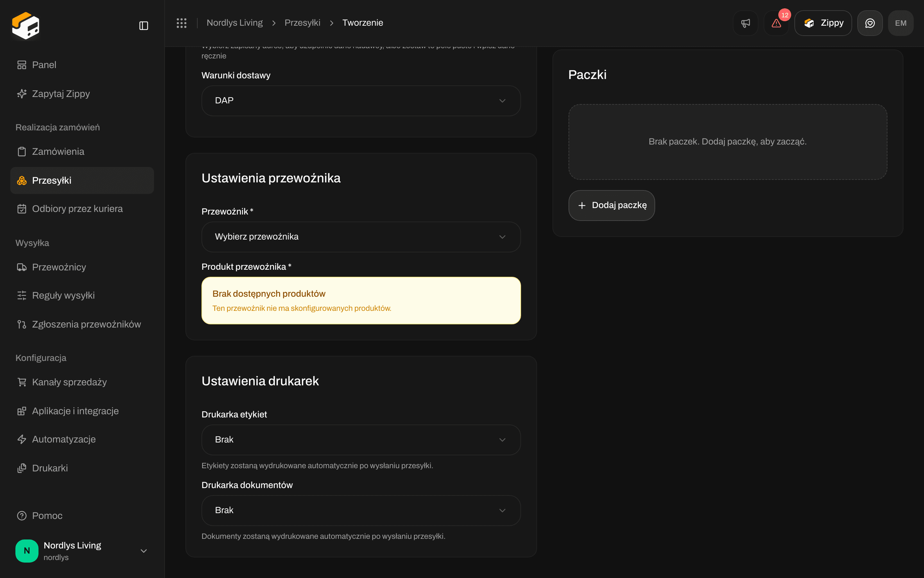Viewport: 924px width, 578px height.
Task: Click the nordlys workspace subtitle
Action: pyautogui.click(x=56, y=557)
